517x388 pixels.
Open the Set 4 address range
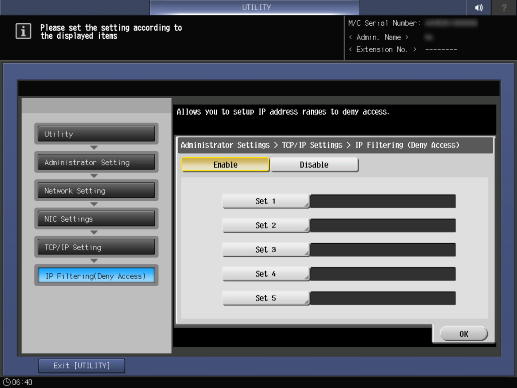[266, 274]
